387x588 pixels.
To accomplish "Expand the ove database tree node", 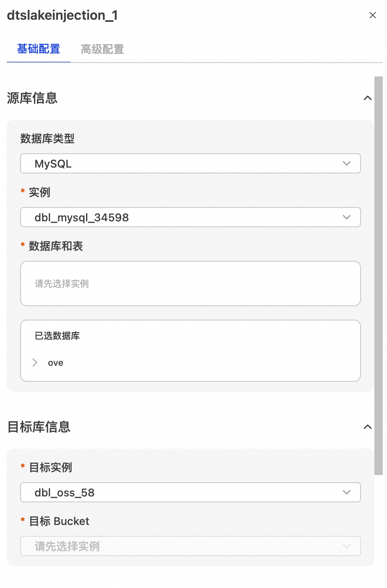I will click(x=35, y=362).
